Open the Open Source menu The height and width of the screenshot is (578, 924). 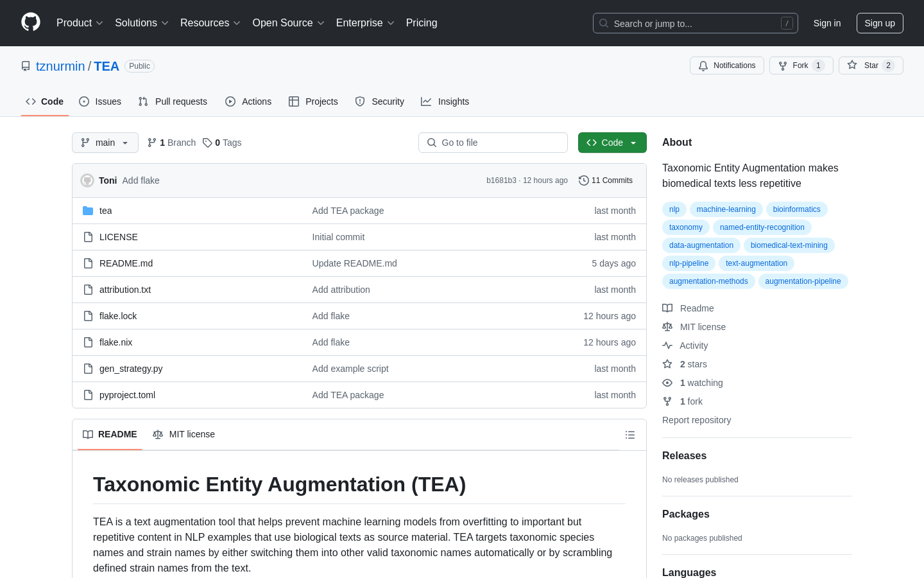(x=289, y=23)
